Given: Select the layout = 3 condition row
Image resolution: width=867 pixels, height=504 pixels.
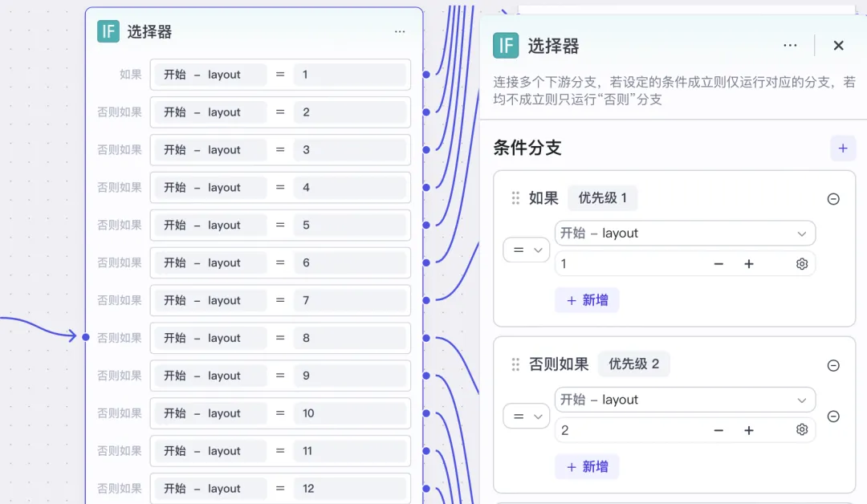Looking at the screenshot, I should 280,150.
